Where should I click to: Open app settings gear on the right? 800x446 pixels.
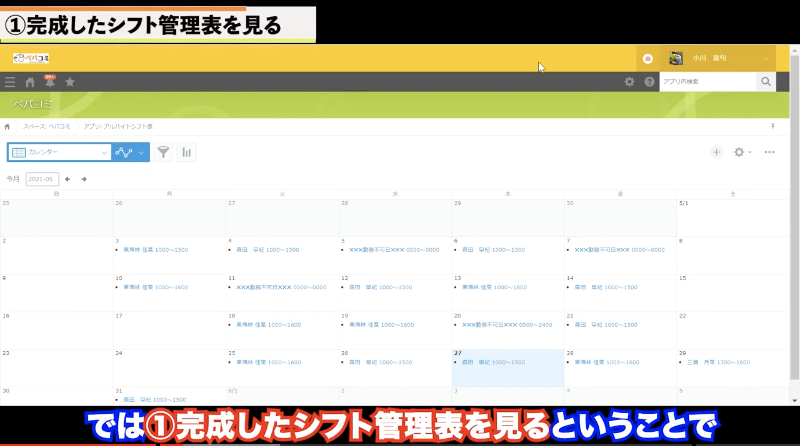point(738,152)
